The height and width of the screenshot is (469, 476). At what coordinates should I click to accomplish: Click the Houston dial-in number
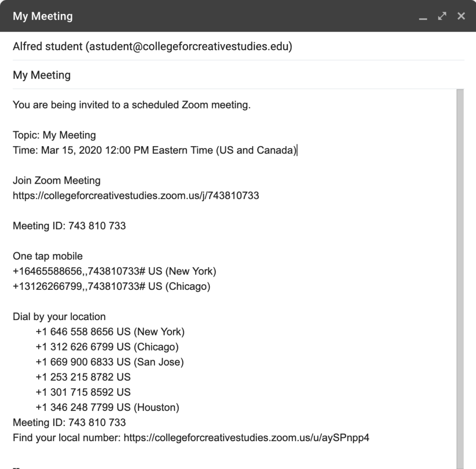pyautogui.click(x=107, y=407)
